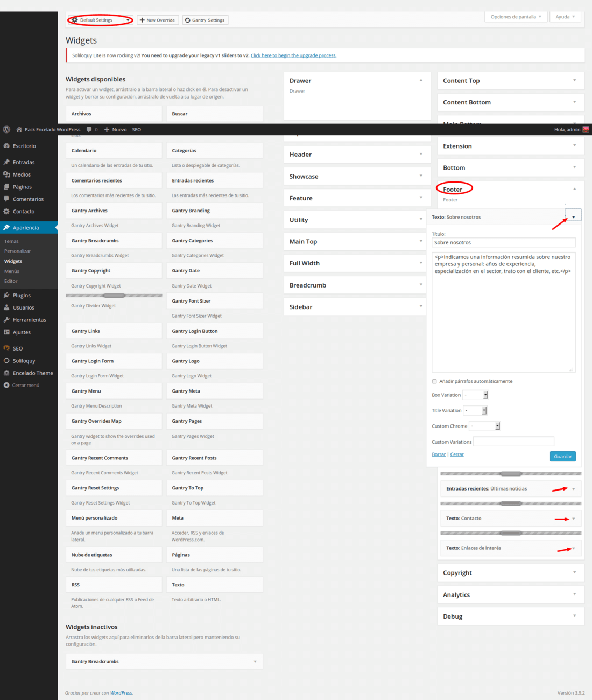Screen dimensions: 592x700
Task: Collapse the Texto: Sobre nosotros widget
Action: coord(573,216)
